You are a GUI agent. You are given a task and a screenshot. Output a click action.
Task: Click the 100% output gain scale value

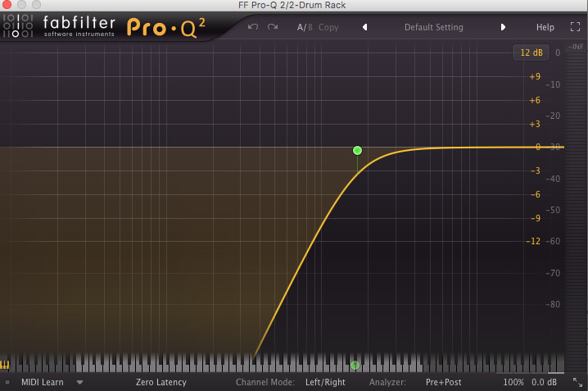[513, 382]
